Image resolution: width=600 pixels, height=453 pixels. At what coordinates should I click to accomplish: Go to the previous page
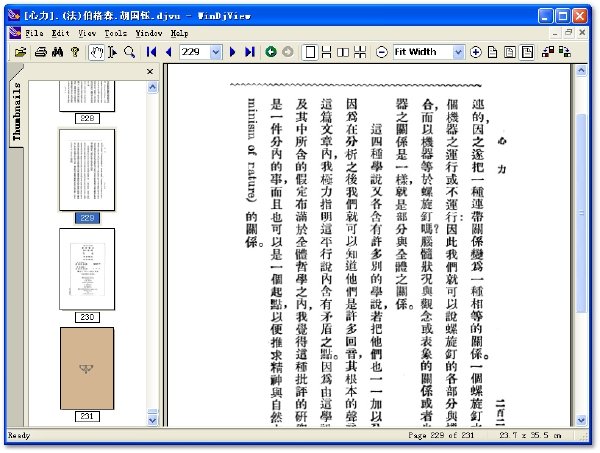tap(168, 52)
